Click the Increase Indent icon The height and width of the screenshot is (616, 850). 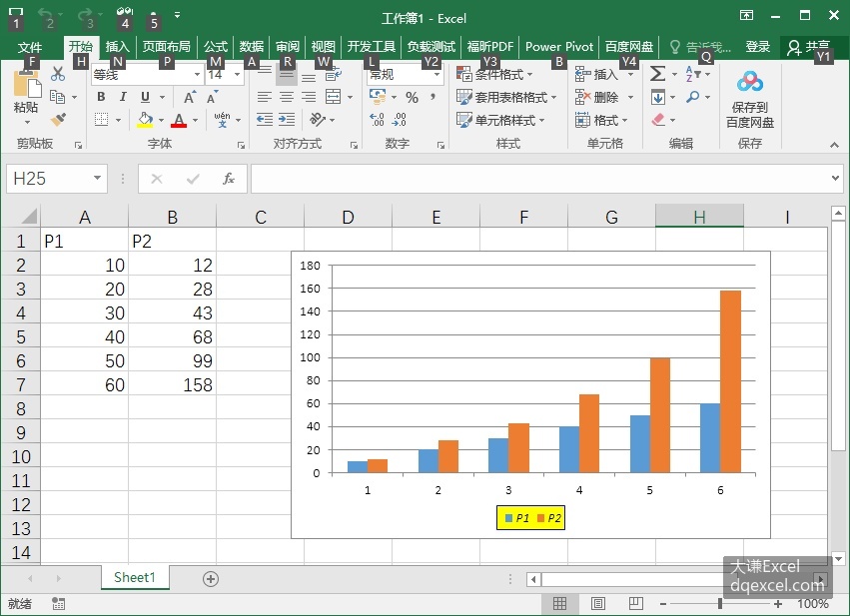pyautogui.click(x=287, y=119)
